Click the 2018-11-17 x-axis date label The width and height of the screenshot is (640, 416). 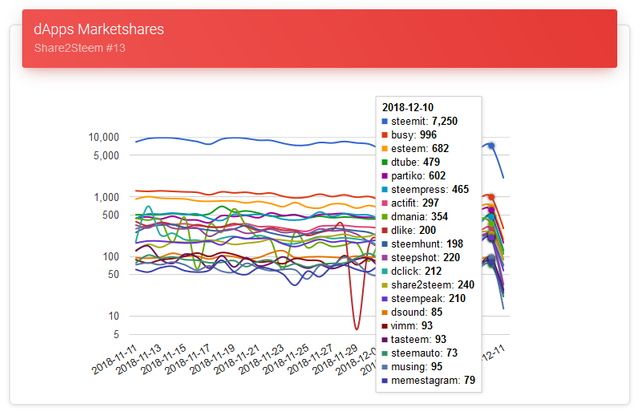click(187, 359)
